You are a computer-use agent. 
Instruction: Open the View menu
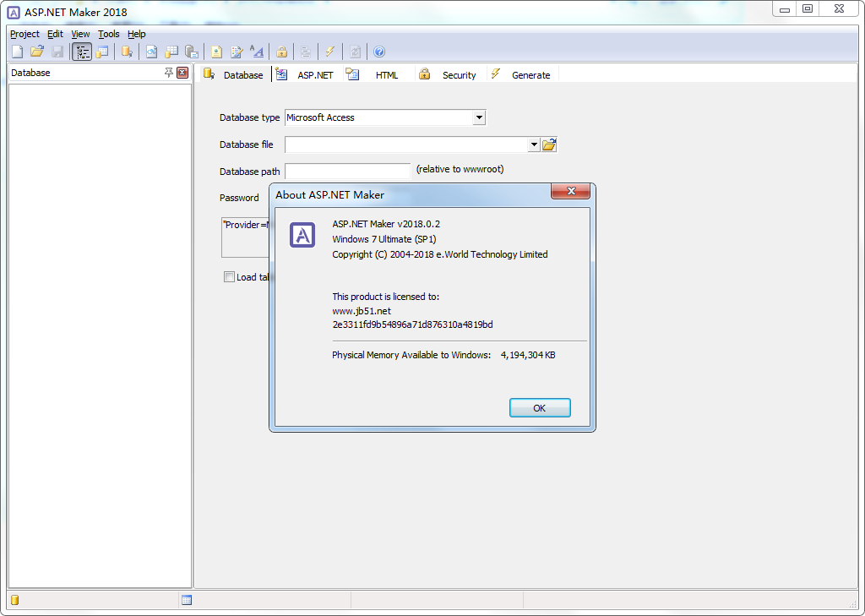[x=80, y=34]
